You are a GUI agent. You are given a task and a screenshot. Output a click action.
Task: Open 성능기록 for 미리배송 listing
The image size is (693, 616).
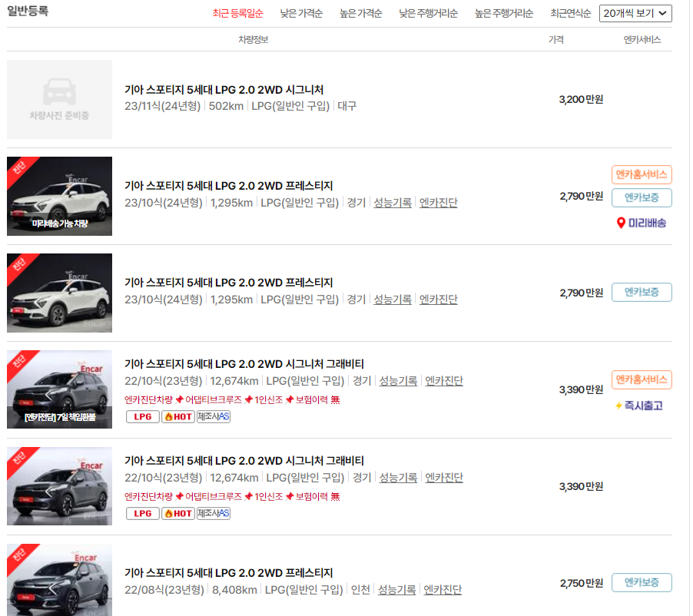pos(393,203)
